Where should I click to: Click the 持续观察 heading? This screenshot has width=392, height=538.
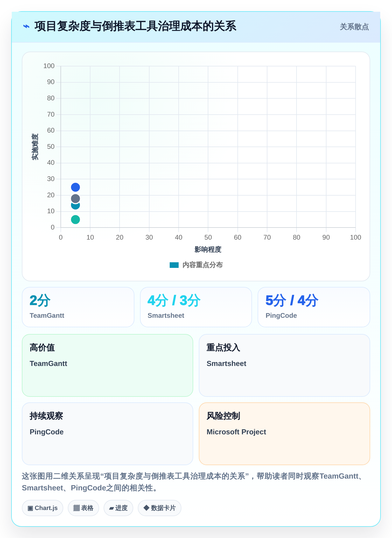tap(46, 416)
